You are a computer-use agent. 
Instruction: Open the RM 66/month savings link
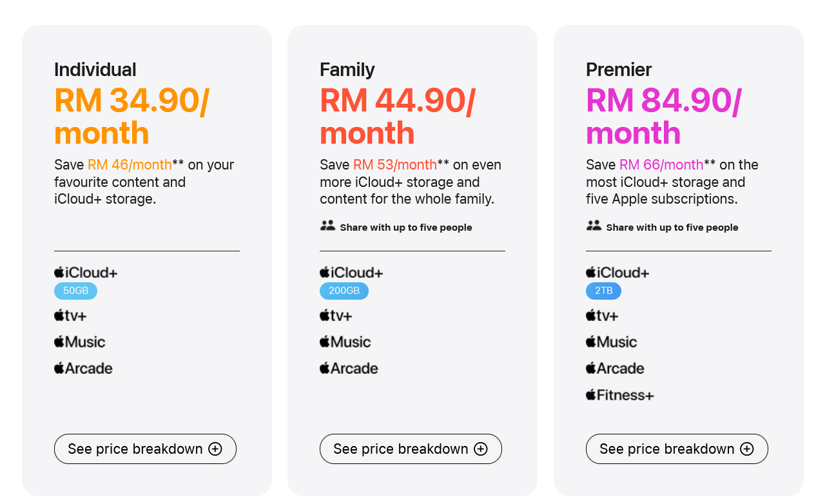(x=661, y=164)
